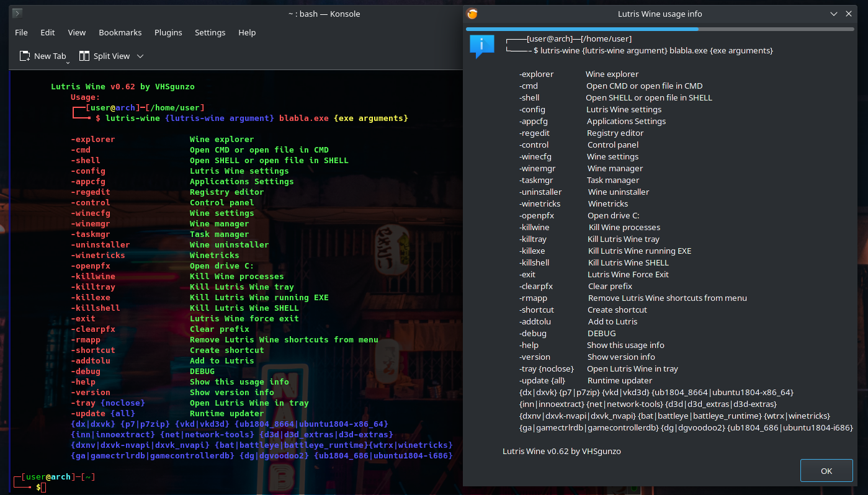Click terminal heading 'Lutris Wine v0.62 by VHSgunzo'
Image resolution: width=868 pixels, height=495 pixels.
tap(123, 86)
